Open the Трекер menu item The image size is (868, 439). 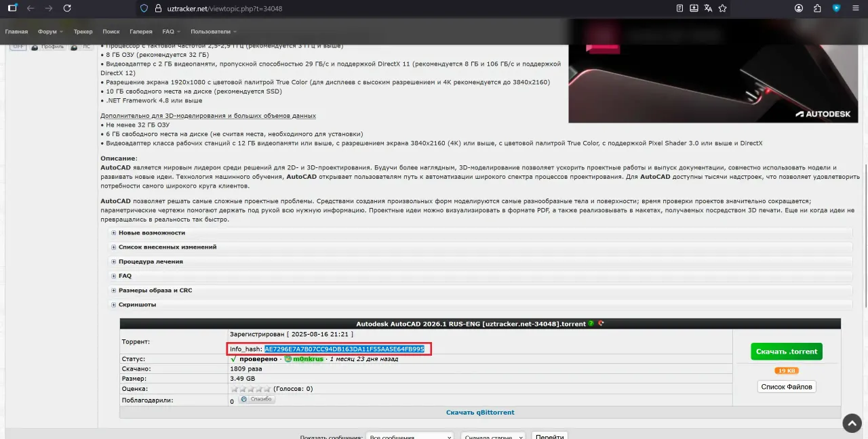pos(83,32)
